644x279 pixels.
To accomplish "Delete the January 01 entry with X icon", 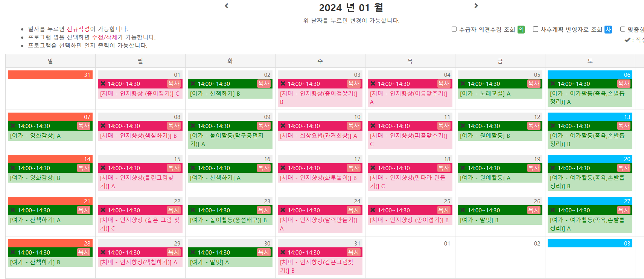I will 103,84.
